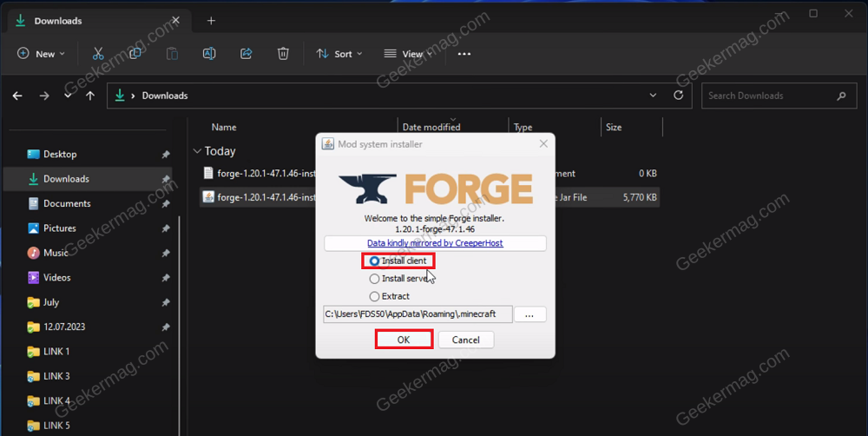Collapse the Today group
The width and height of the screenshot is (868, 436).
point(197,150)
